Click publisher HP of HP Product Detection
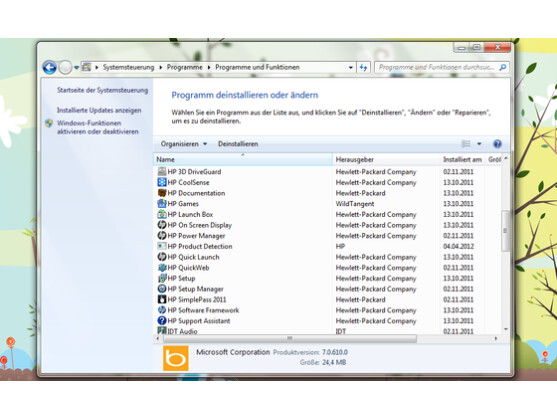Viewport: 557px width, 418px height. tap(340, 246)
